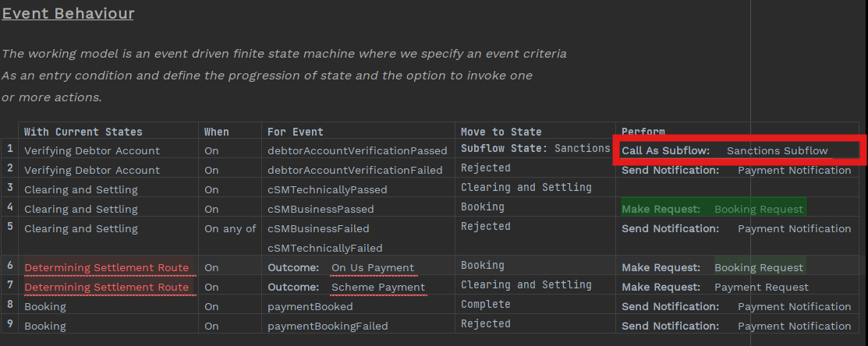Select the Scheme Payment outcome
This screenshot has height=346, width=868.
click(x=378, y=287)
